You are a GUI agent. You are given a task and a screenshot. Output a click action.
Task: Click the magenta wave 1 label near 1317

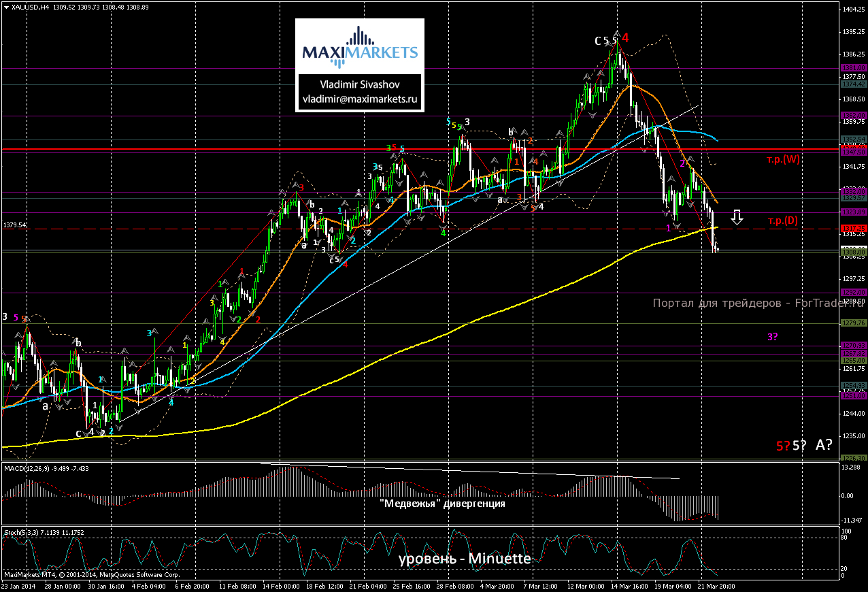(x=668, y=227)
